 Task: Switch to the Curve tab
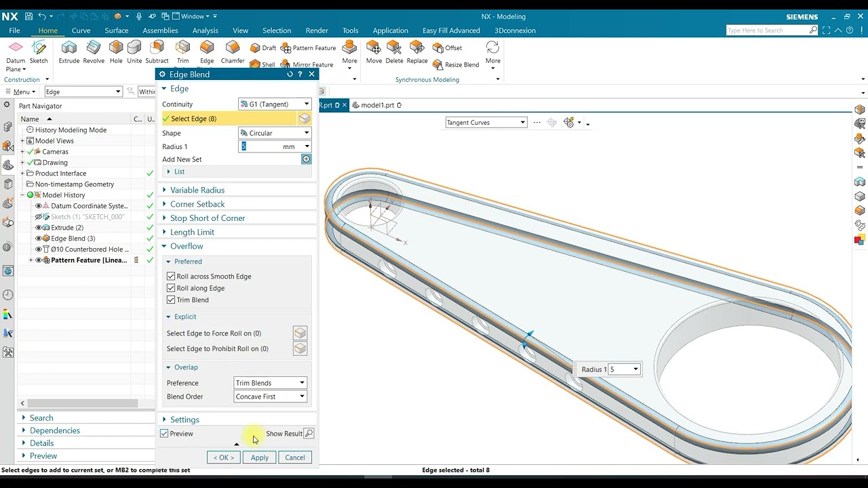click(x=81, y=30)
